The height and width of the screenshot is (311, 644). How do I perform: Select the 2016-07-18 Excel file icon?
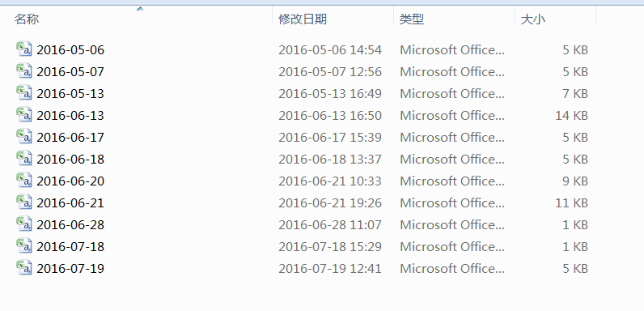(x=24, y=245)
